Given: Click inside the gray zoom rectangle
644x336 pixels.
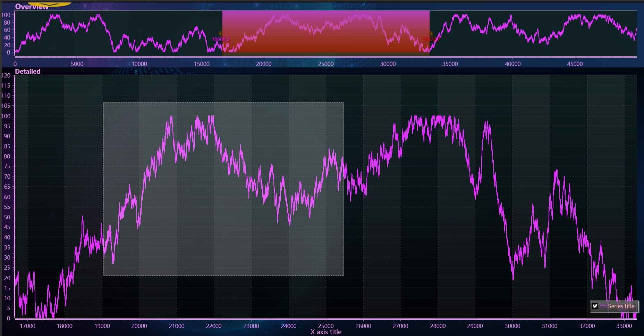Looking at the screenshot, I should click(x=223, y=189).
